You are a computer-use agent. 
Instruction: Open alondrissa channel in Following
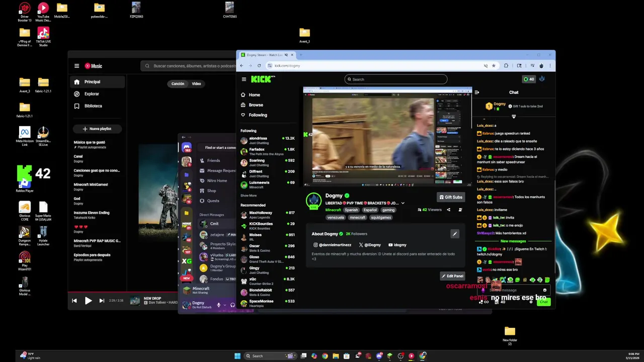click(268, 140)
